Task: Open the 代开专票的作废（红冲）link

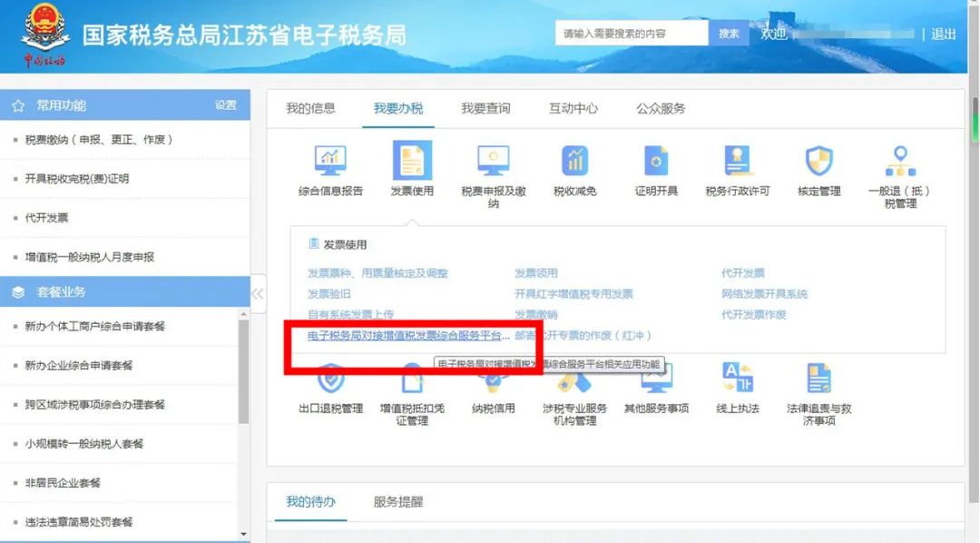Action: 583,336
